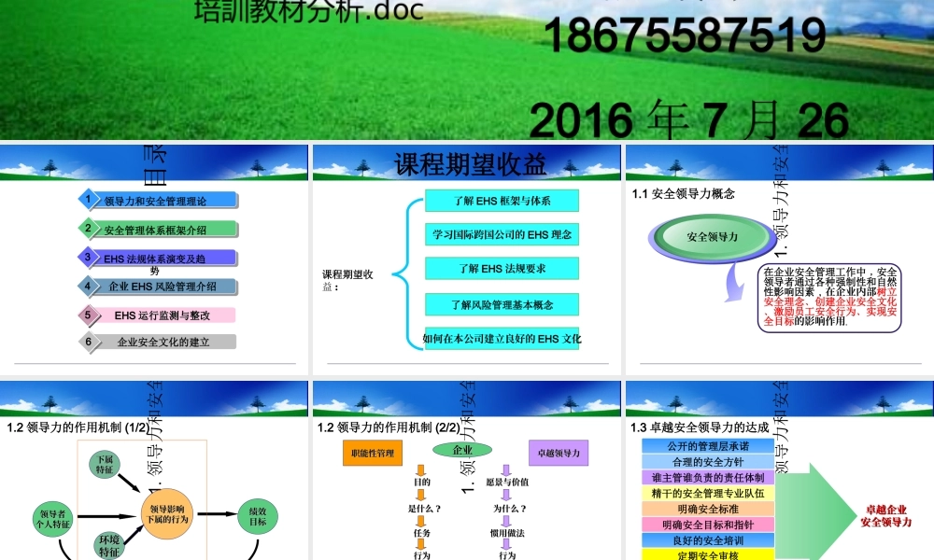Click the 1.2 领导力的作用机制 (1/2) heading
Screen dimensions: 934x560
(x=78, y=427)
